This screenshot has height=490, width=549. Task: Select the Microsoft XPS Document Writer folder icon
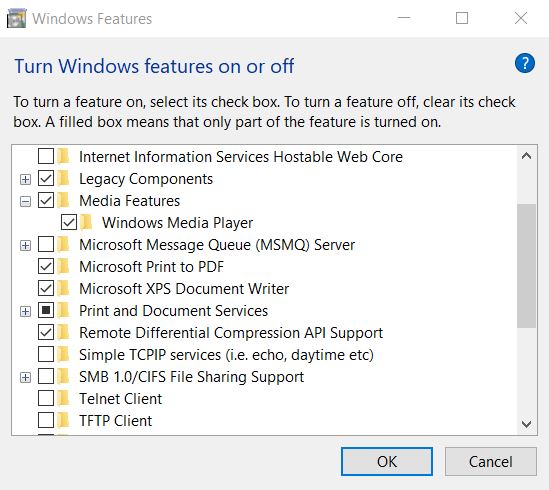(63, 289)
